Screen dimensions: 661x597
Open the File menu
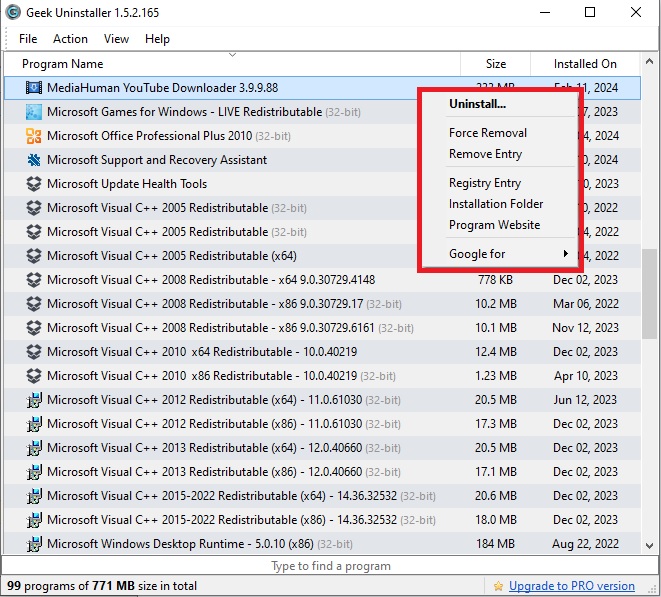pyautogui.click(x=28, y=39)
